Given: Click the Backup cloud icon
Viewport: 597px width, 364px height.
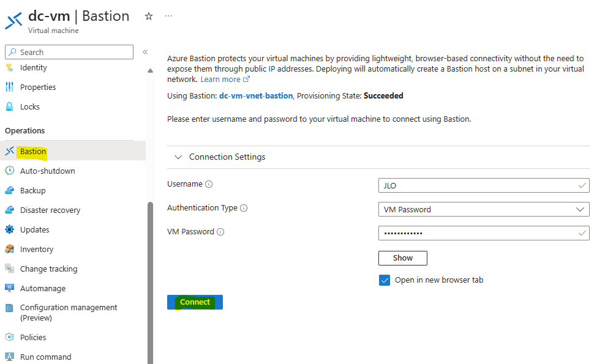Looking at the screenshot, I should [x=10, y=190].
